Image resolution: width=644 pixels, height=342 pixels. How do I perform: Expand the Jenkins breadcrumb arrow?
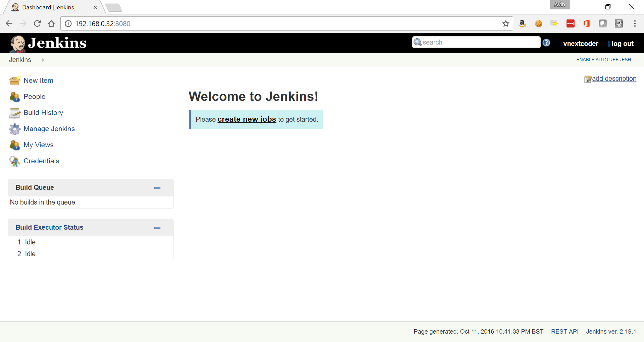(43, 60)
